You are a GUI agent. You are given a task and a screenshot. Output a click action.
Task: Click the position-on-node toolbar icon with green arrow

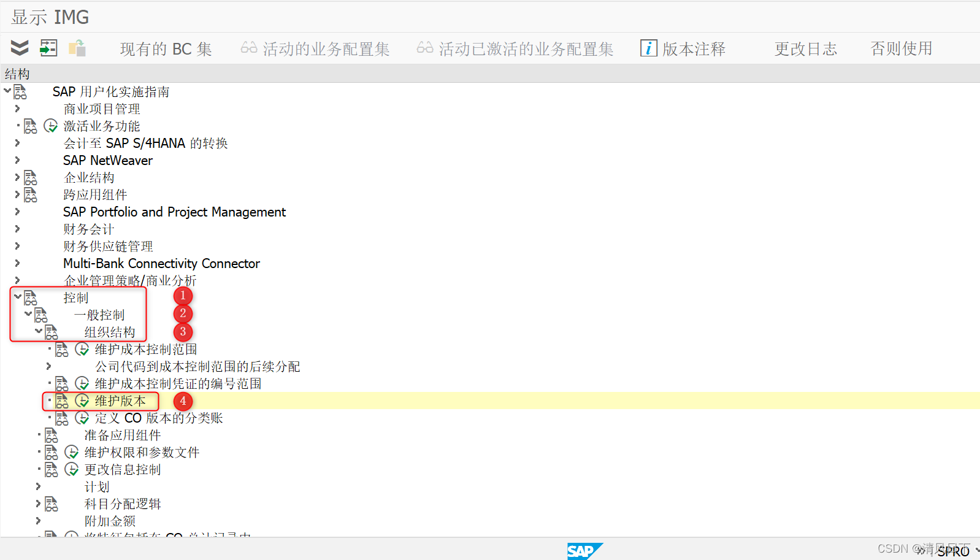(x=48, y=48)
